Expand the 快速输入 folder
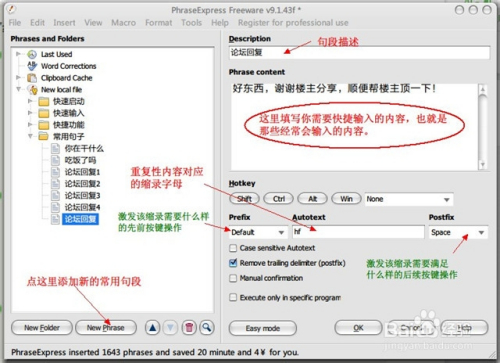 pos(30,113)
